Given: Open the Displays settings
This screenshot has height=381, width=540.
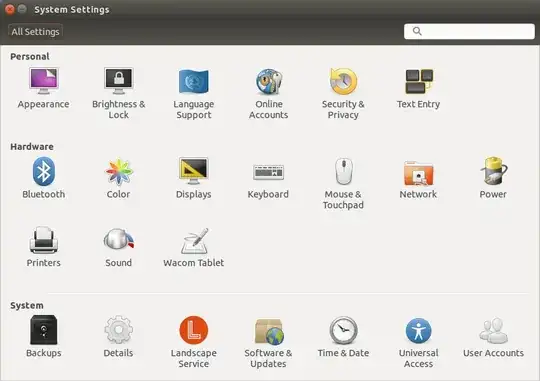Looking at the screenshot, I should click(x=194, y=171).
